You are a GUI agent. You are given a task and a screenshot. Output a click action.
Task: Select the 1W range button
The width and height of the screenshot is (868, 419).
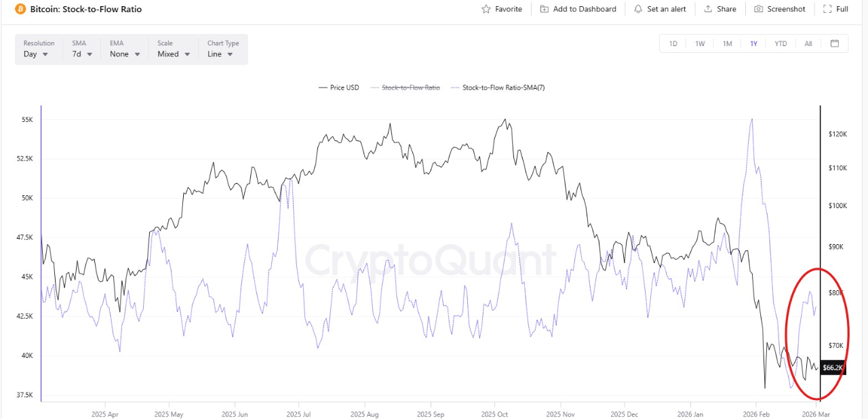pos(700,43)
